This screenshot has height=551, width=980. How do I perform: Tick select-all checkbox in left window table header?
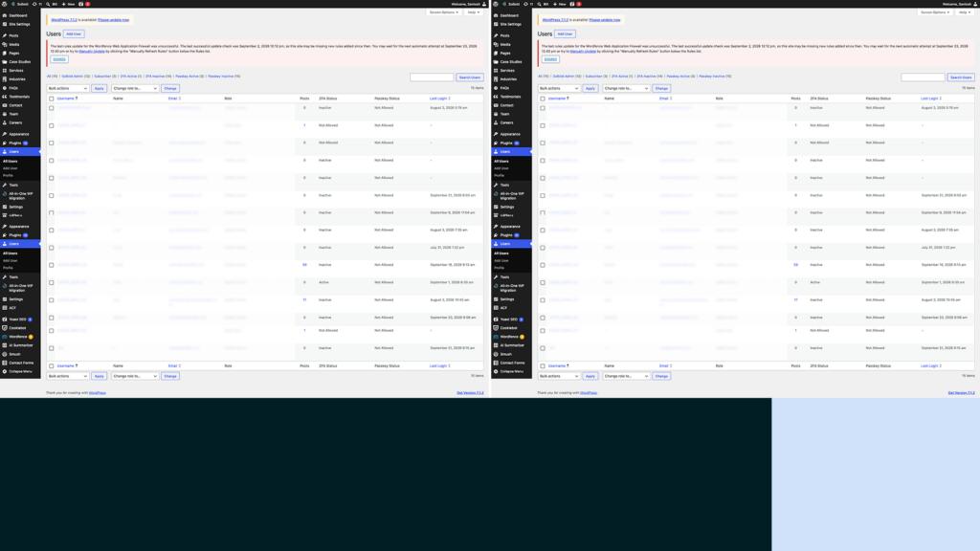52,99
